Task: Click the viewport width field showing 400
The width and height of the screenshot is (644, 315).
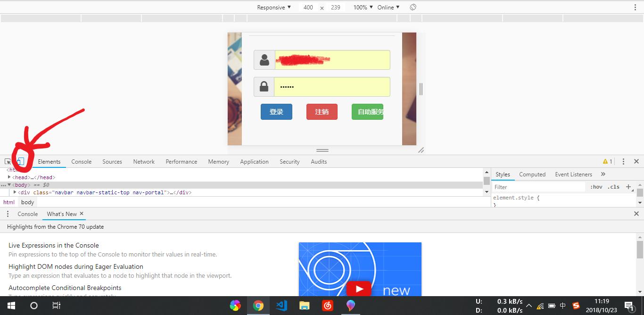Action: click(x=308, y=7)
